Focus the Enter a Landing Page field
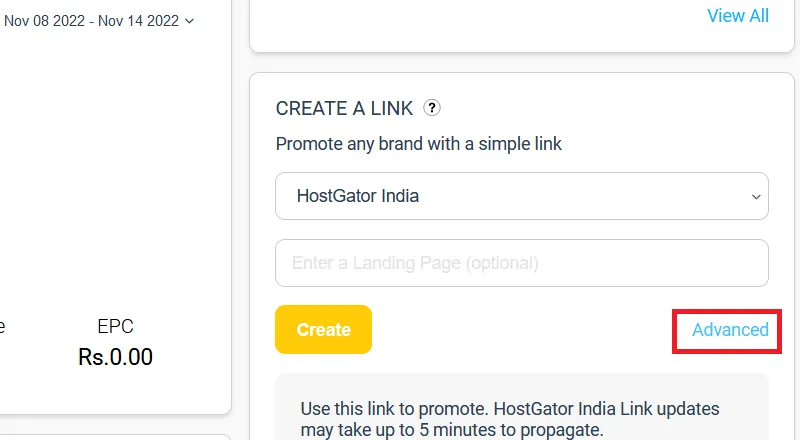This screenshot has width=800, height=440. (x=521, y=264)
